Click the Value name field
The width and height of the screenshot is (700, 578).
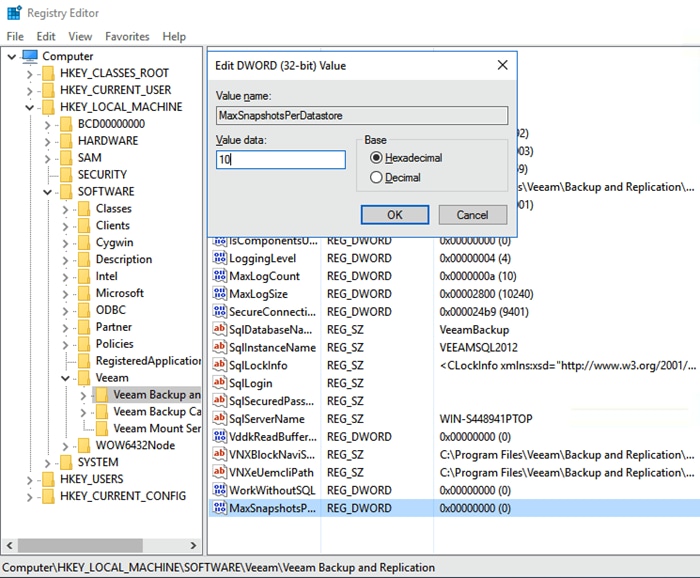tap(362, 116)
